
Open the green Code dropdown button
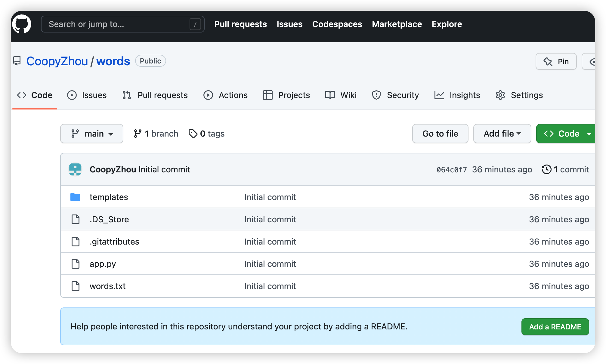click(566, 134)
